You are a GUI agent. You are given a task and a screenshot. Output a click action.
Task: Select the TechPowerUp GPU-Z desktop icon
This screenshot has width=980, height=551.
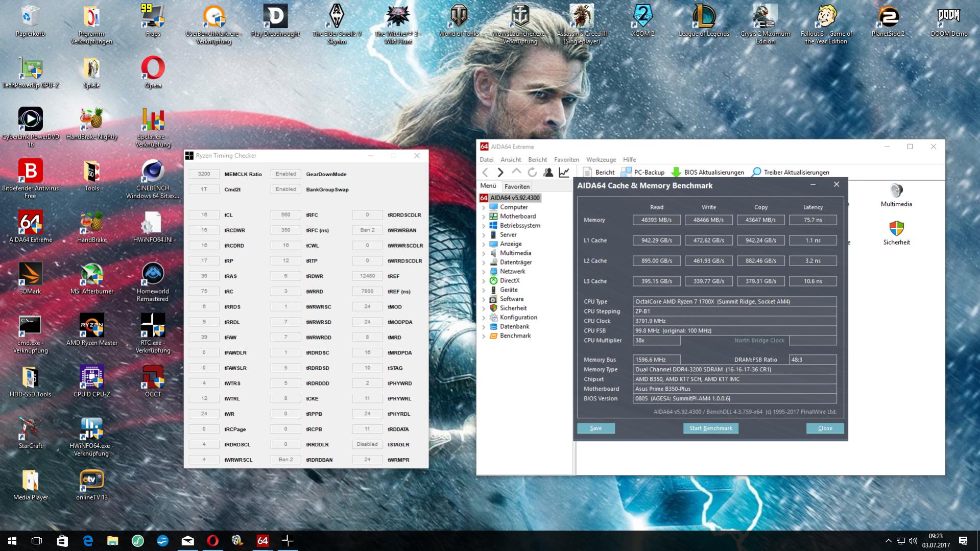(30, 73)
